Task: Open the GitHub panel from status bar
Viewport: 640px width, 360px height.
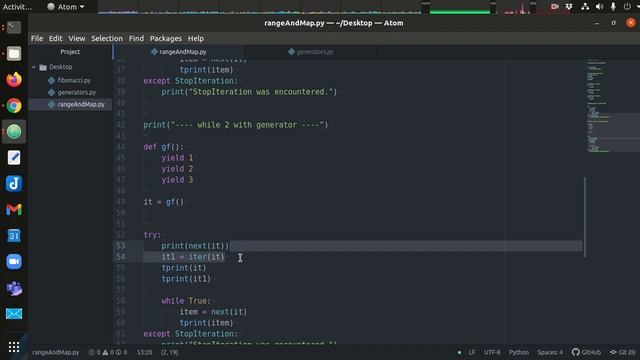Action: (587, 352)
